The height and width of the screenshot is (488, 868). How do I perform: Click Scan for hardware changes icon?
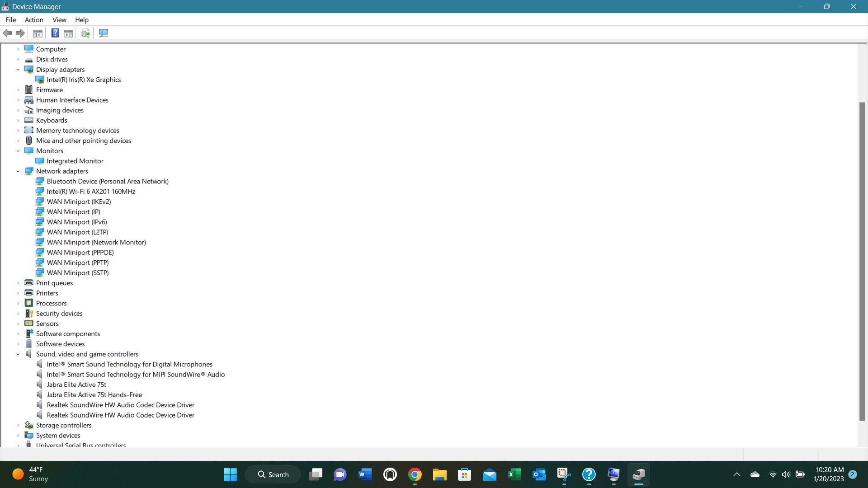pos(104,33)
